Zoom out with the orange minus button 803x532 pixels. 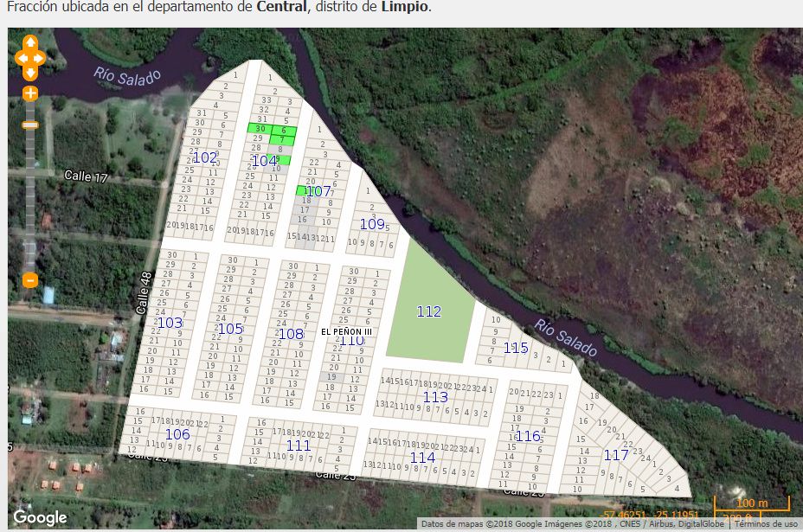[30, 280]
